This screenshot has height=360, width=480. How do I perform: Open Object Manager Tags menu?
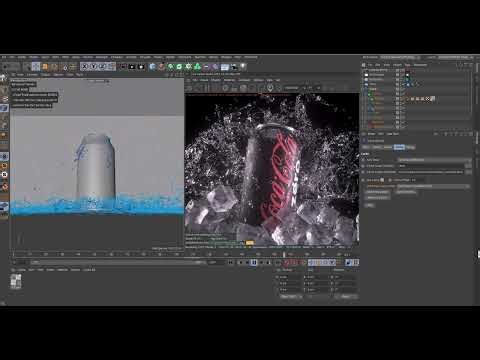pyautogui.click(x=407, y=65)
